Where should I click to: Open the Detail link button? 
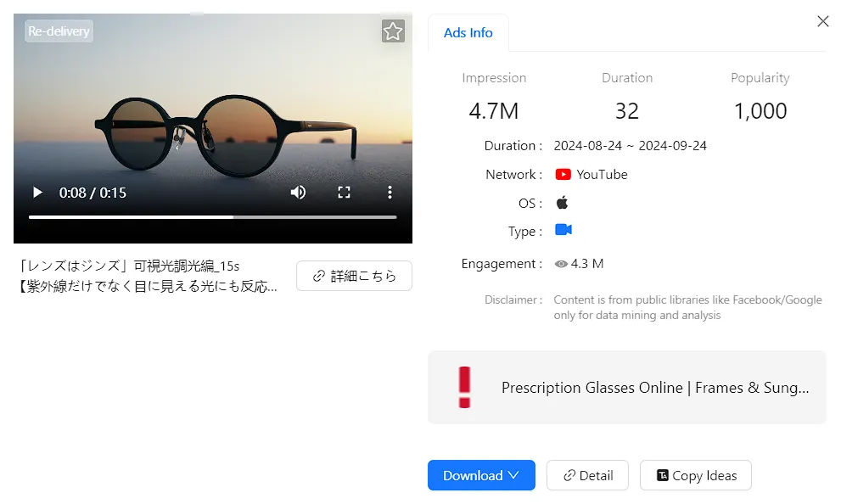point(587,475)
